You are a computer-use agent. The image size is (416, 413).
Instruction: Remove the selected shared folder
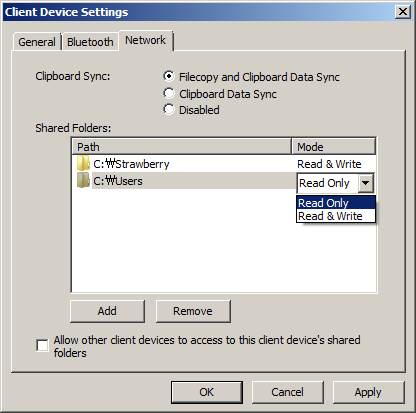click(193, 311)
